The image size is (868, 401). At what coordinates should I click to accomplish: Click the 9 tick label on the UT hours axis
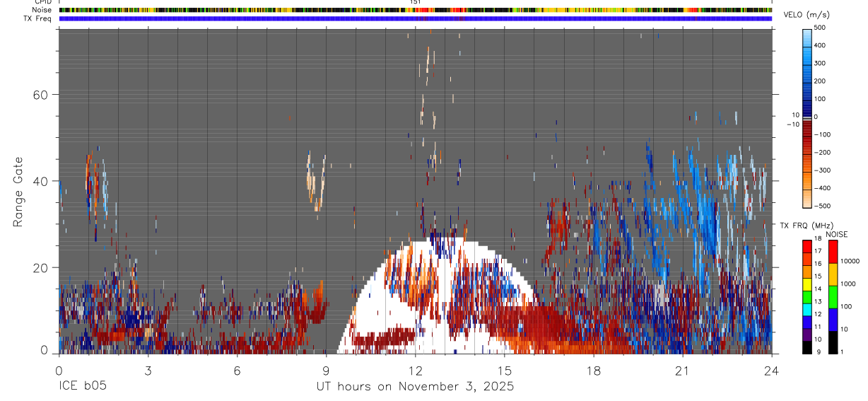click(326, 370)
